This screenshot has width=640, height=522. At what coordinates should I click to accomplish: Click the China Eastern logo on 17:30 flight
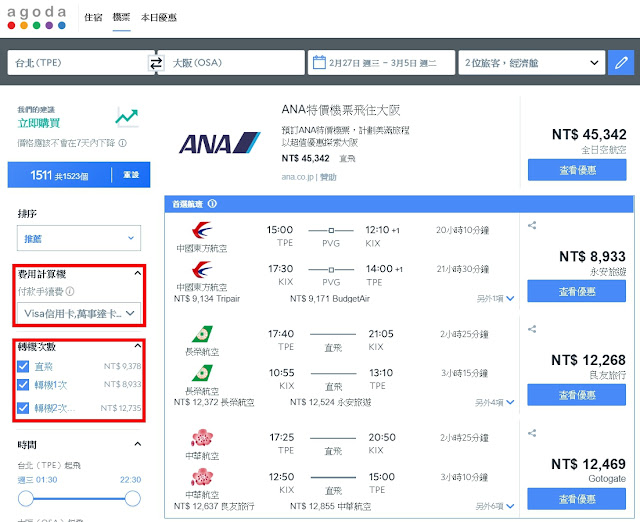click(202, 270)
